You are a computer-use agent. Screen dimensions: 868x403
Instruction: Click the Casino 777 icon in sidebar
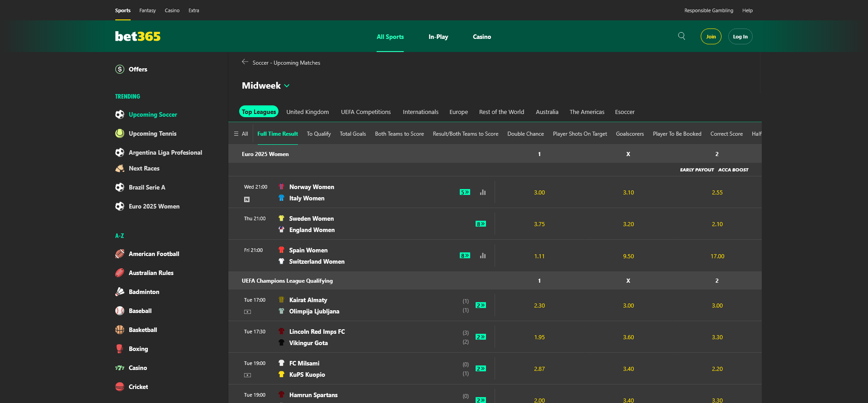coord(120,368)
